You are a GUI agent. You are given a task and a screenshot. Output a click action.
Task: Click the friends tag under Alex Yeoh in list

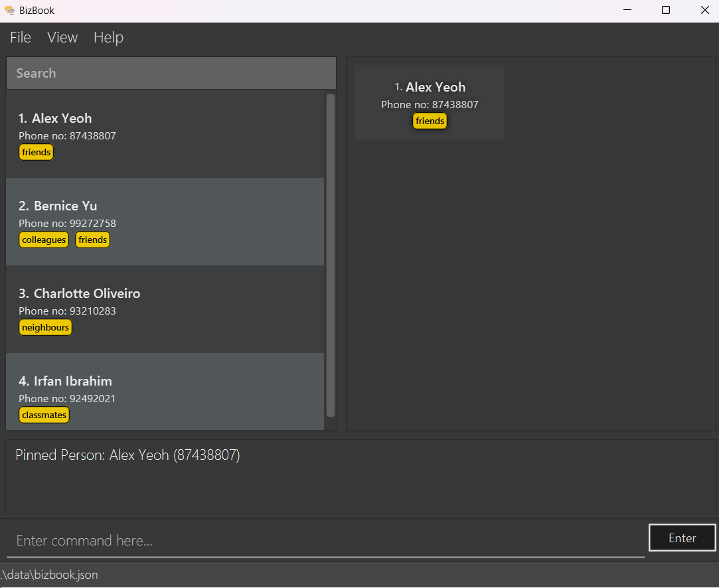37,152
